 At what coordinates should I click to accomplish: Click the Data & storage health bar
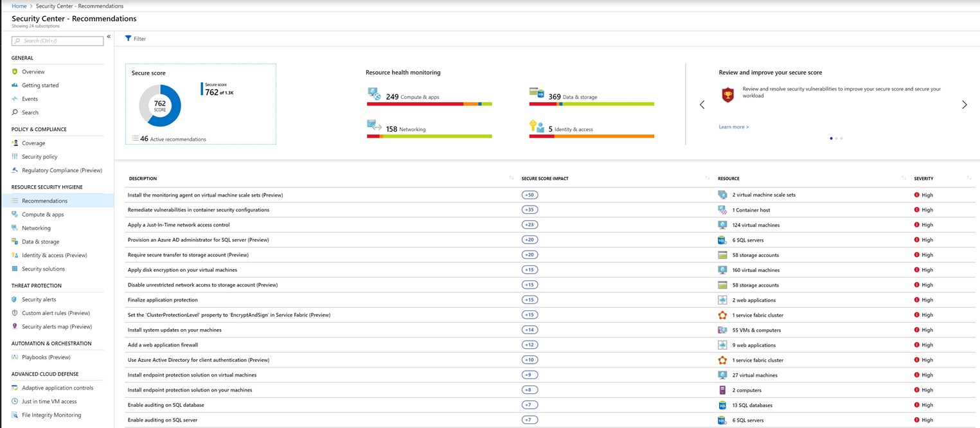click(592, 103)
